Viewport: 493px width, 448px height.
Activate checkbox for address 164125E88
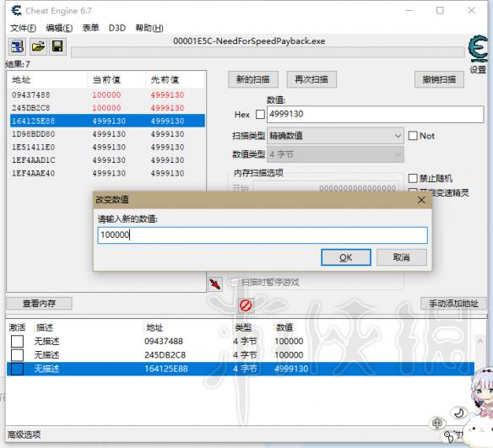pos(17,369)
